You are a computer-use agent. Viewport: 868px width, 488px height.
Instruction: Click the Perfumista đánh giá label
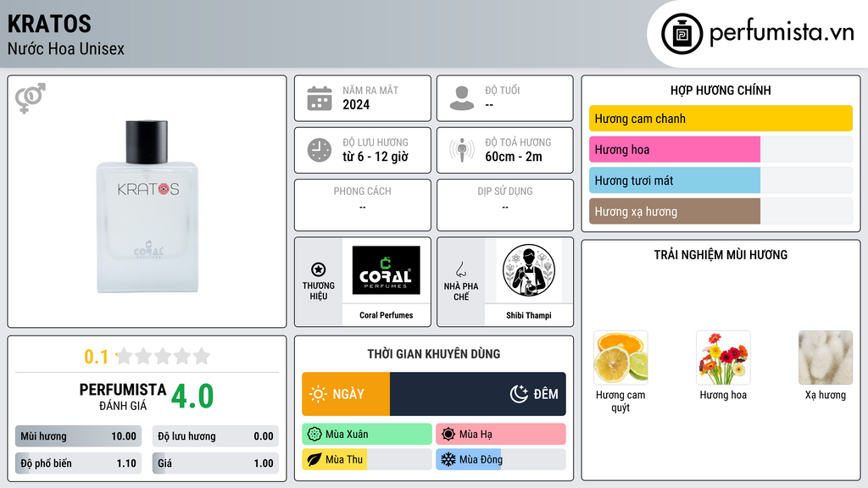(123, 396)
